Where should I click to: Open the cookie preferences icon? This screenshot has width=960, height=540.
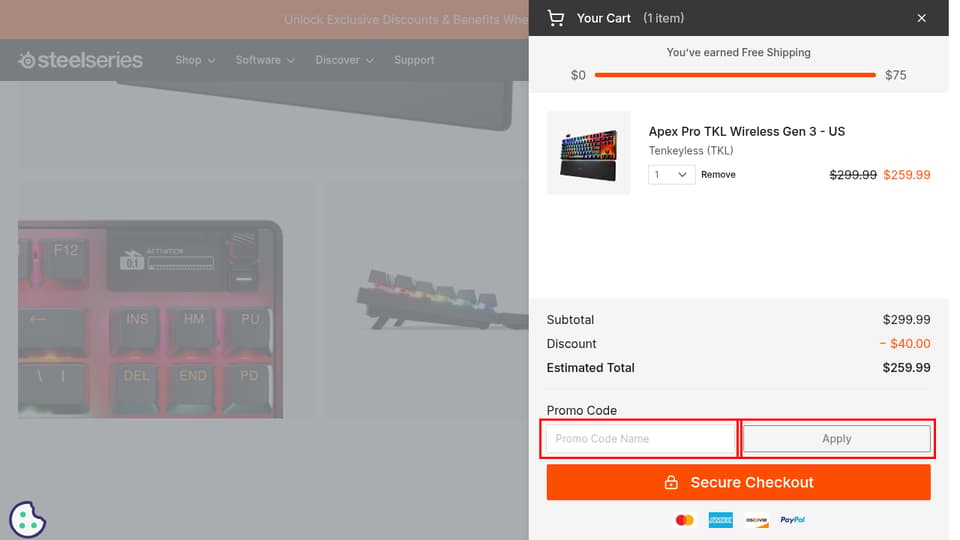click(27, 520)
